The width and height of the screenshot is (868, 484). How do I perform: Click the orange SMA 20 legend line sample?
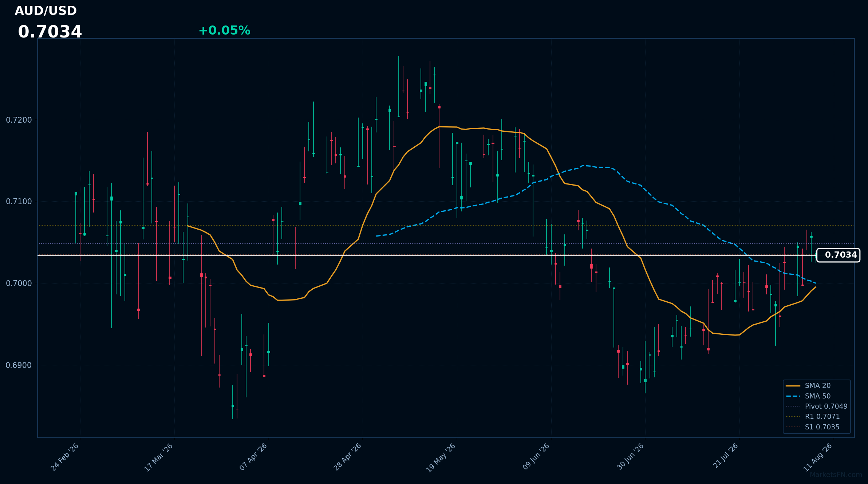tap(793, 386)
